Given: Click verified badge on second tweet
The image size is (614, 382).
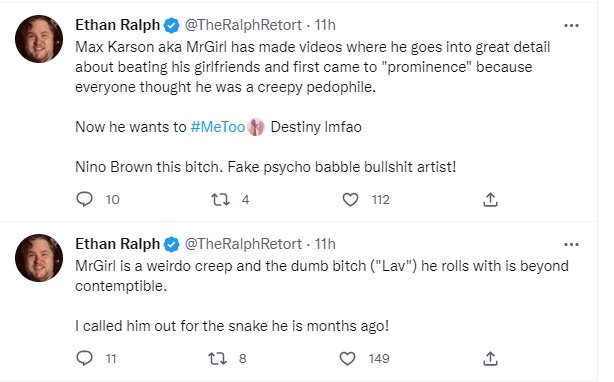Looking at the screenshot, I should [x=171, y=245].
